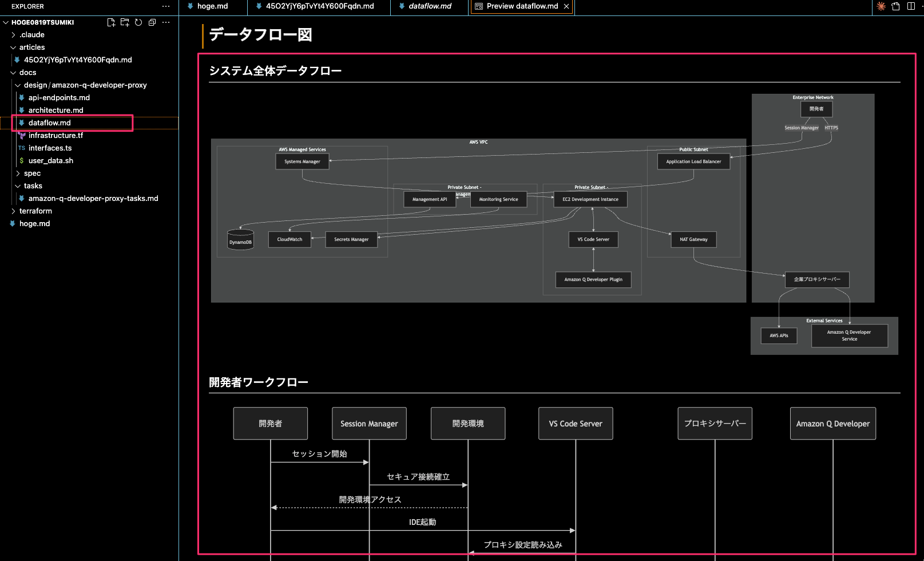
Task: Open the EXPLORER views and more actions menu
Action: 166,6
